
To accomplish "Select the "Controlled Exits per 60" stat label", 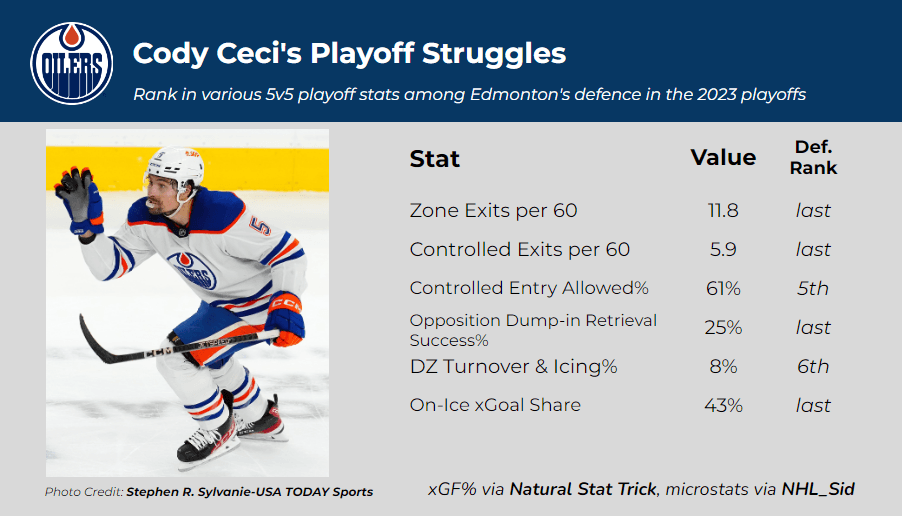I will click(x=520, y=250).
